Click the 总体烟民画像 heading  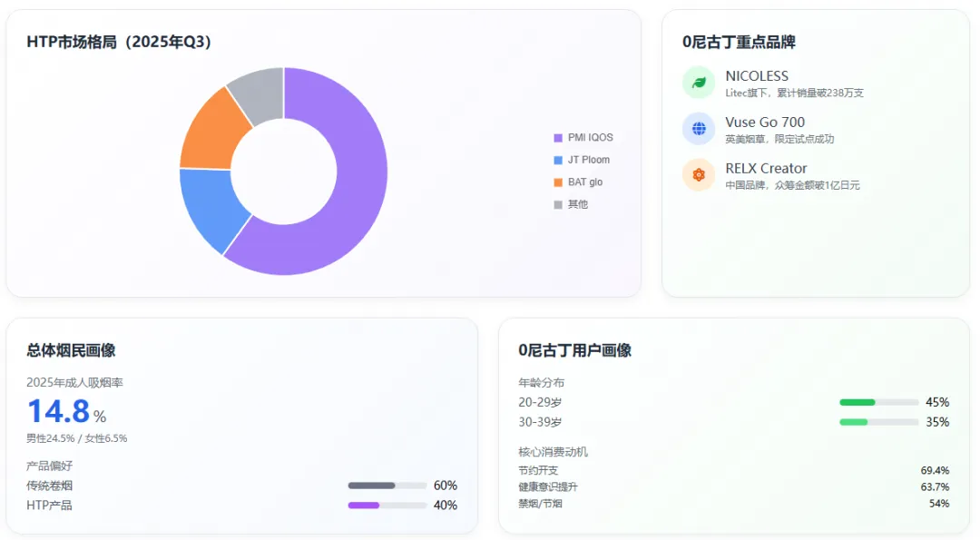tap(71, 350)
